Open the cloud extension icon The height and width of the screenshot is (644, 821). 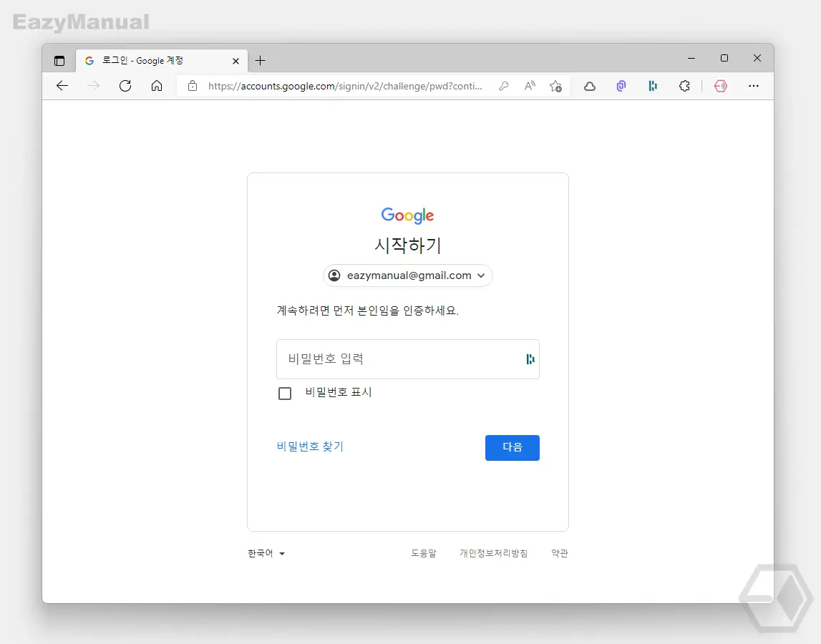click(590, 87)
